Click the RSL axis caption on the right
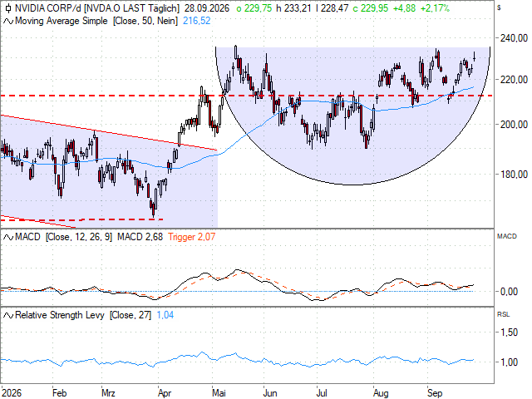 coord(504,315)
